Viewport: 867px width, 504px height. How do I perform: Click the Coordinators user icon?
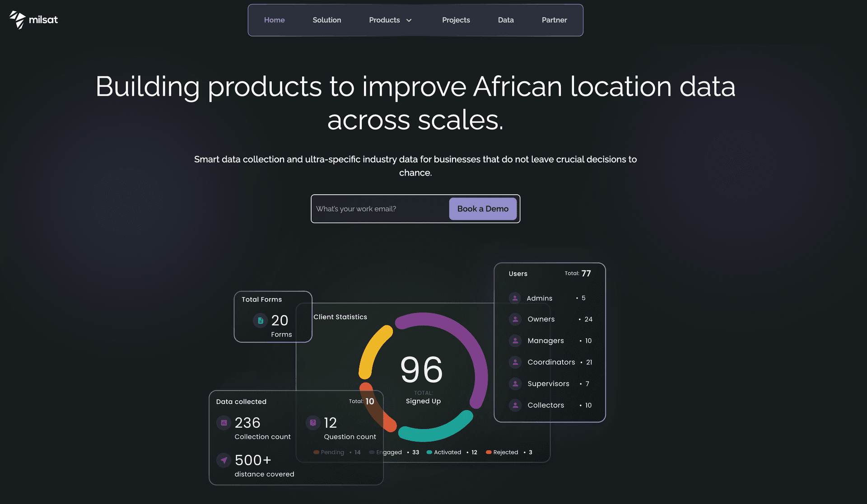pos(515,362)
